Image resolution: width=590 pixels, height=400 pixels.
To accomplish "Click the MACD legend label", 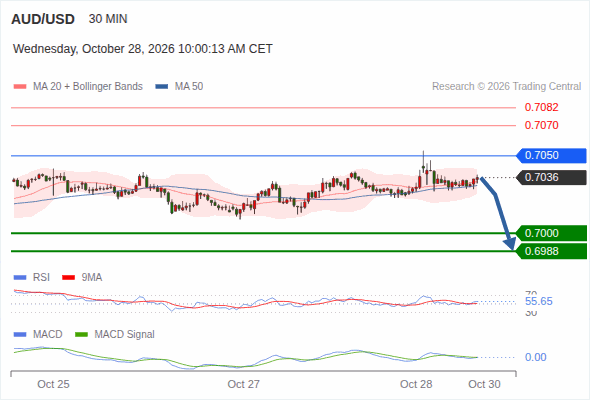I will [48, 334].
